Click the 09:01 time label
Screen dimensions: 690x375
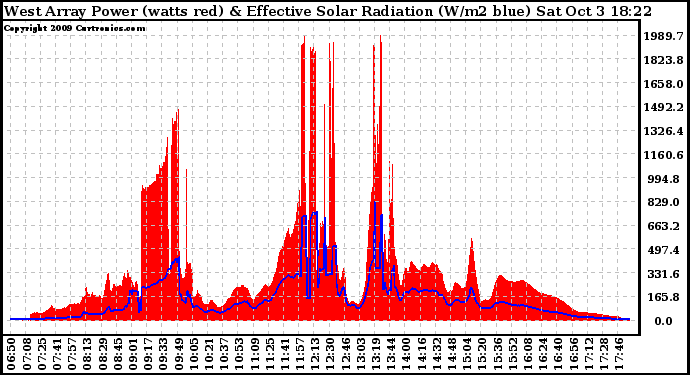[133, 353]
